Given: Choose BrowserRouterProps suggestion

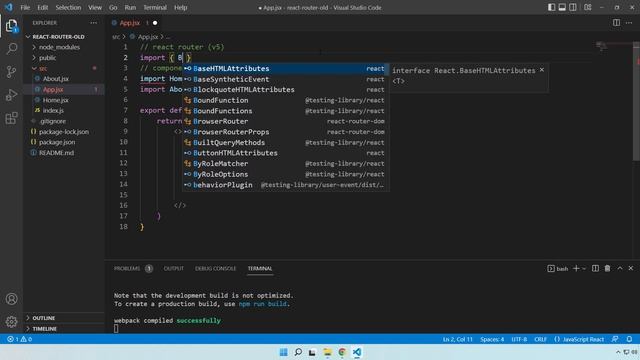Looking at the screenshot, I should point(285,132).
